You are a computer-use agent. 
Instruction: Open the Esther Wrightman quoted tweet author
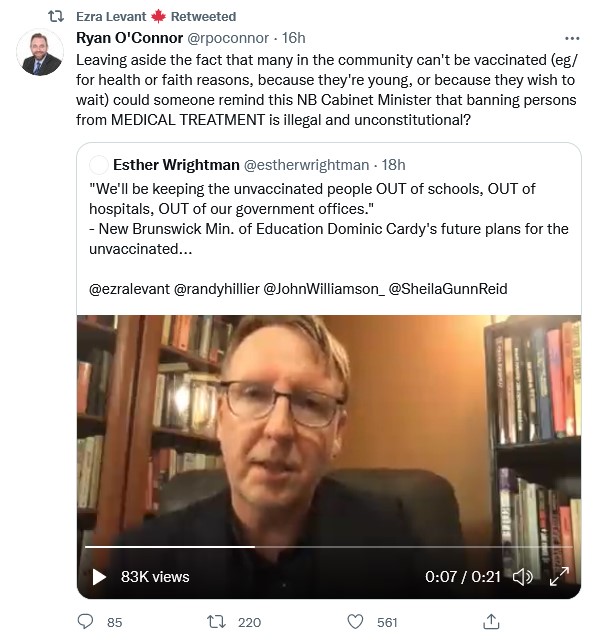(176, 164)
